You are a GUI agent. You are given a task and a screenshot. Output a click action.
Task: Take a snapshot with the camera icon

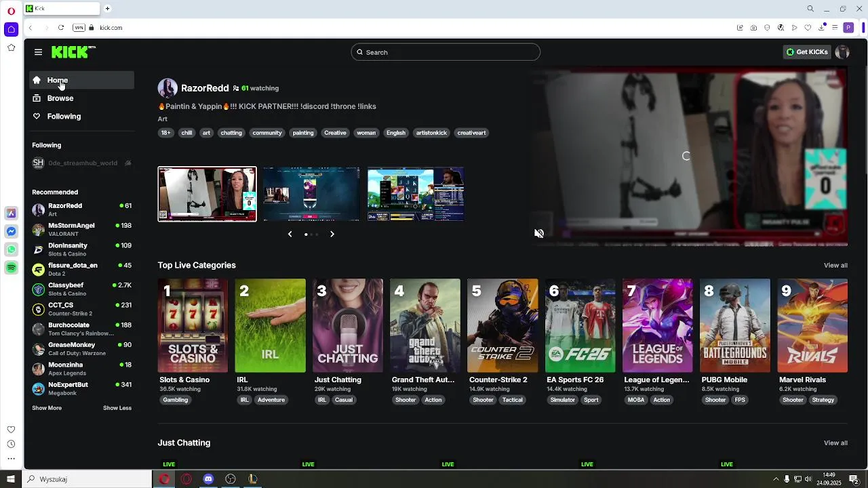(753, 28)
